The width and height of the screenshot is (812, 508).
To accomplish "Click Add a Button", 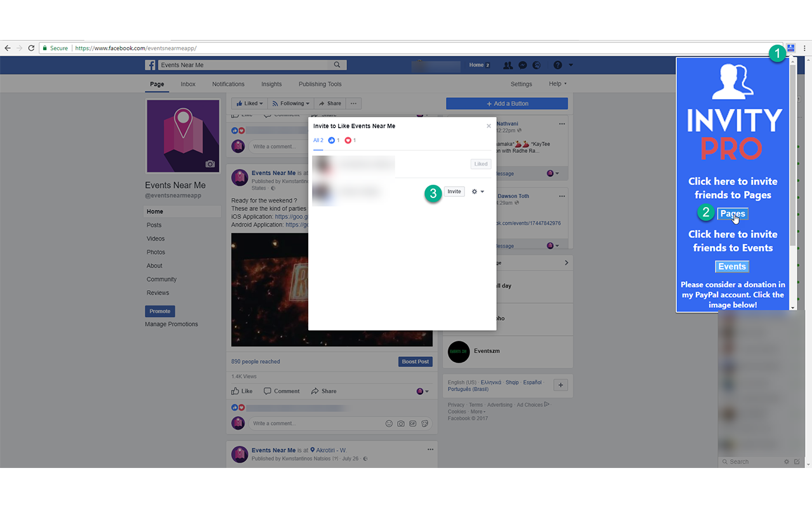I will [x=507, y=104].
